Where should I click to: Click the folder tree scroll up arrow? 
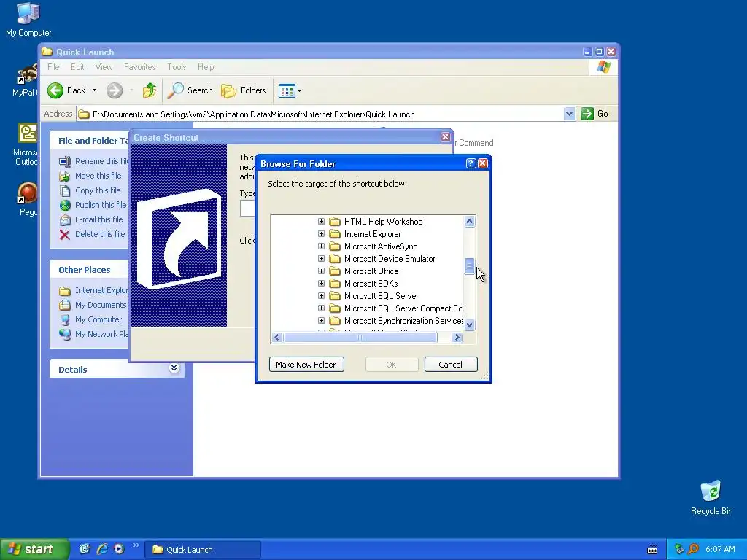[469, 222]
